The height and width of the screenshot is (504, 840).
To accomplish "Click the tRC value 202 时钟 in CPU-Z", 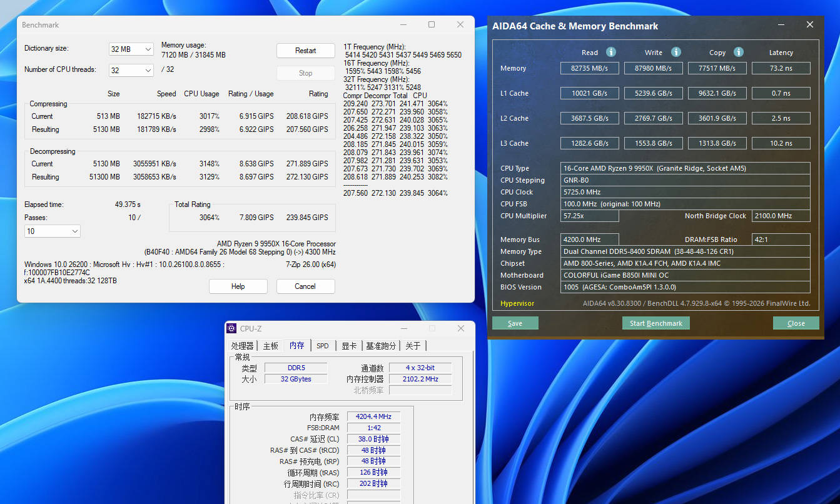I will [x=374, y=483].
